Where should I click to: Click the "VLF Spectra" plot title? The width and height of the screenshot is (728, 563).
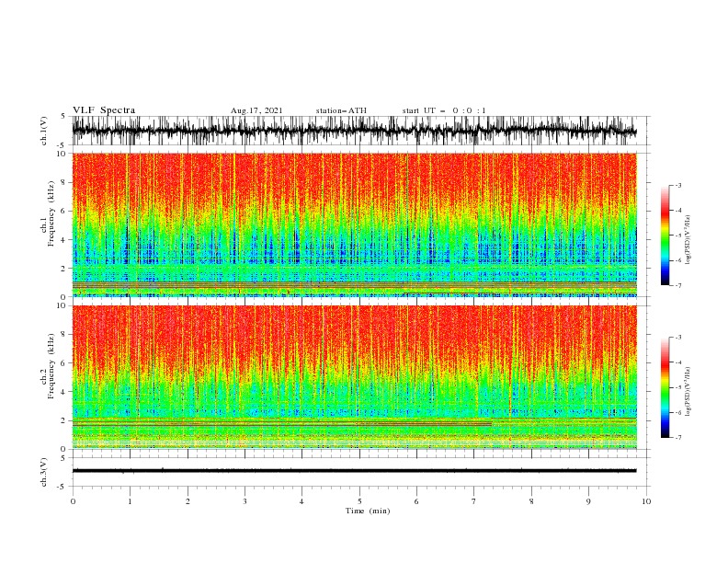(104, 110)
